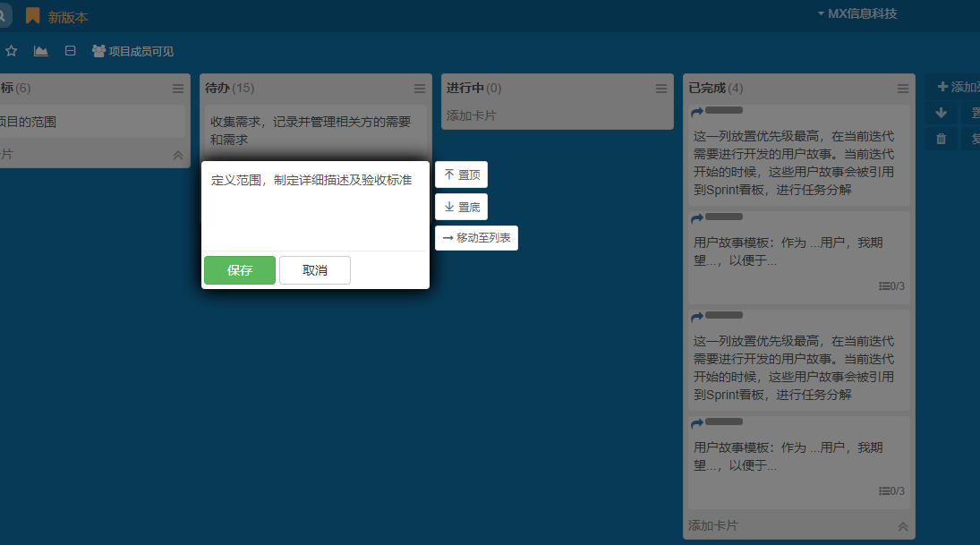The height and width of the screenshot is (545, 980).
Task: Click the card title text edit field
Action: [x=314, y=206]
